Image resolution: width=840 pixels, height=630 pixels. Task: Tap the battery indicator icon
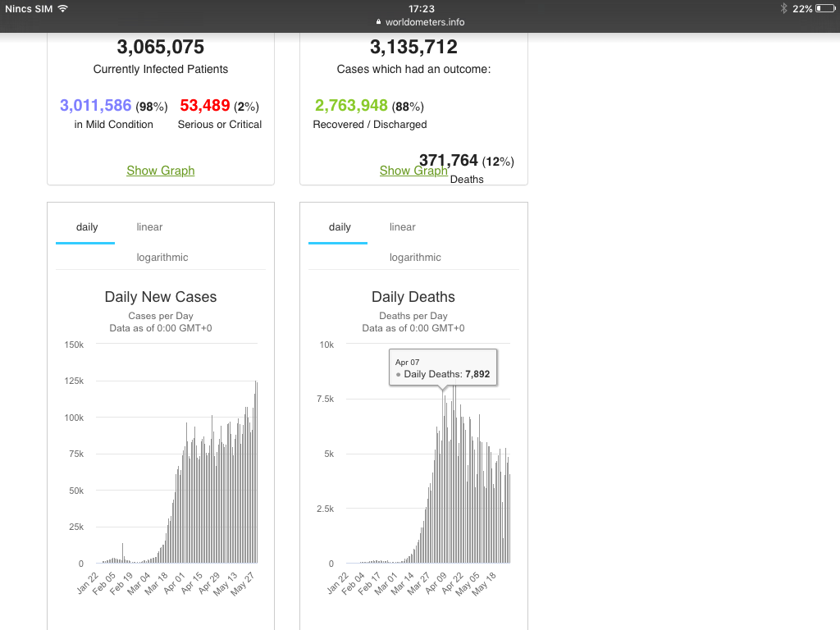tap(825, 8)
